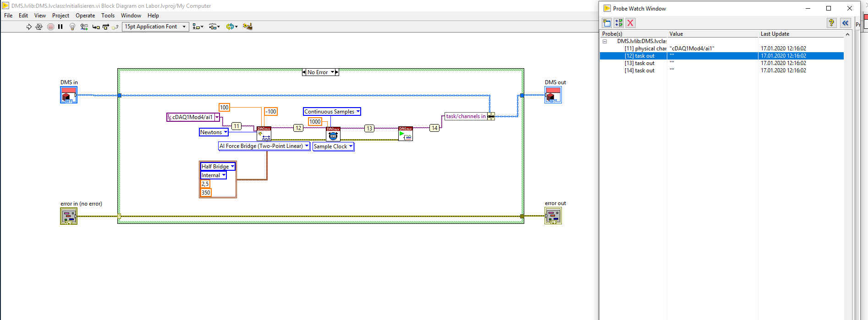Click the red X remove probe icon
This screenshot has height=320, width=868.
click(631, 23)
